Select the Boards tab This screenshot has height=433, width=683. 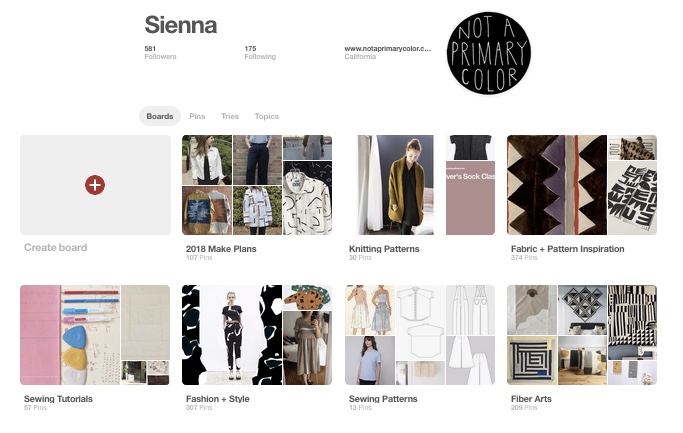[160, 116]
